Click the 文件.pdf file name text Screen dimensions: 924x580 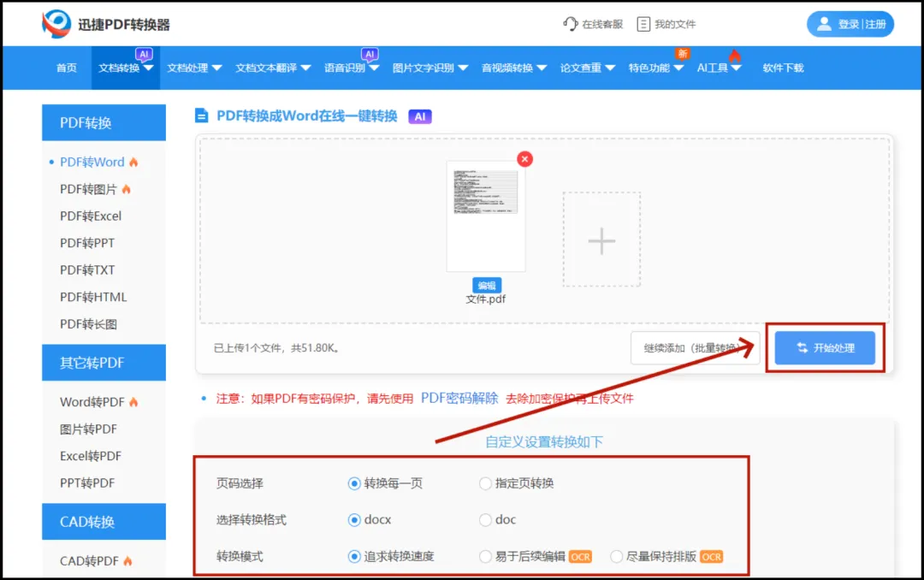[x=486, y=299]
